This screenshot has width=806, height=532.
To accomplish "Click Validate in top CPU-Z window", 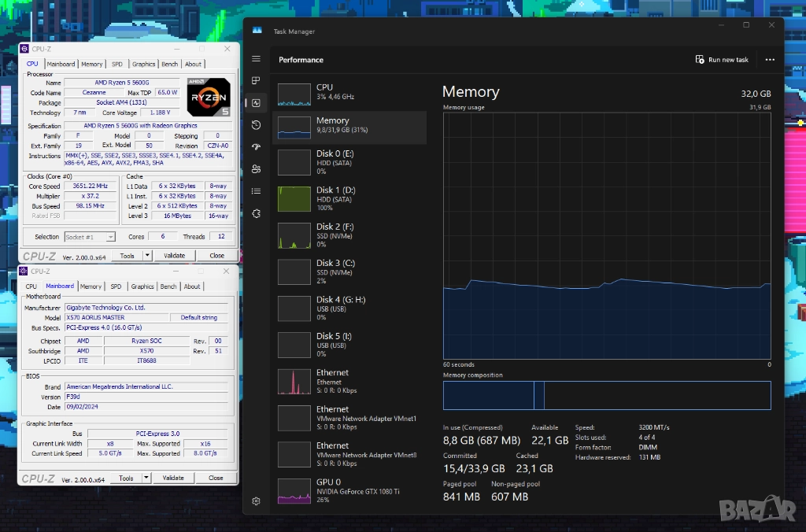I will (174, 256).
